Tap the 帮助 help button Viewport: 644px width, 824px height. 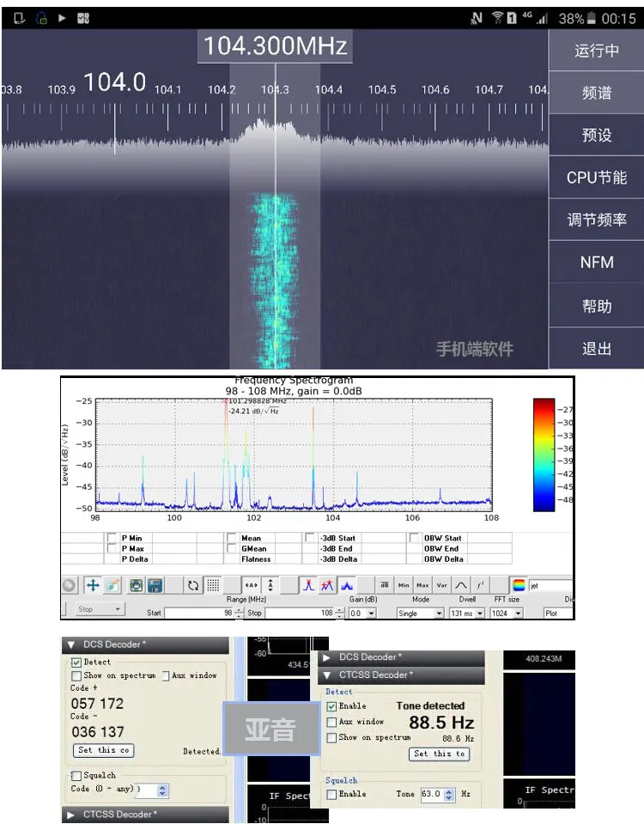pos(596,306)
